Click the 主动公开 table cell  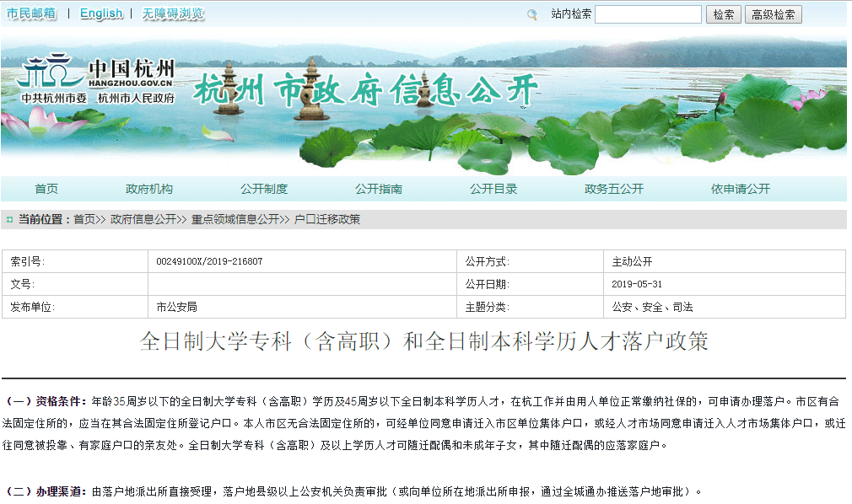pyautogui.click(x=725, y=262)
